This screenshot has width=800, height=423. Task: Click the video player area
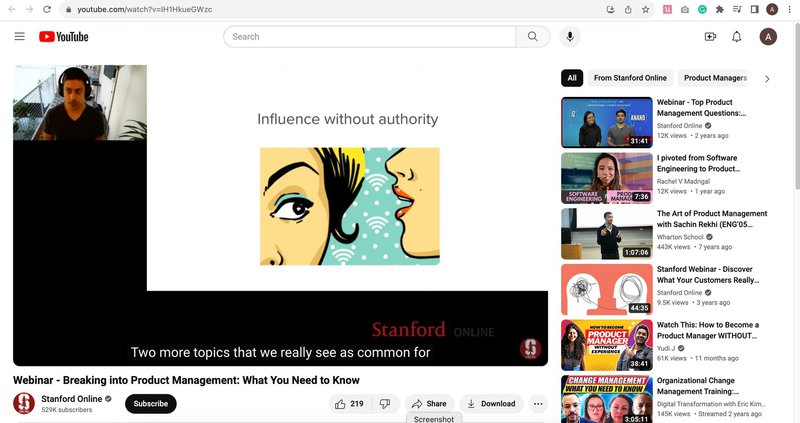[280, 215]
